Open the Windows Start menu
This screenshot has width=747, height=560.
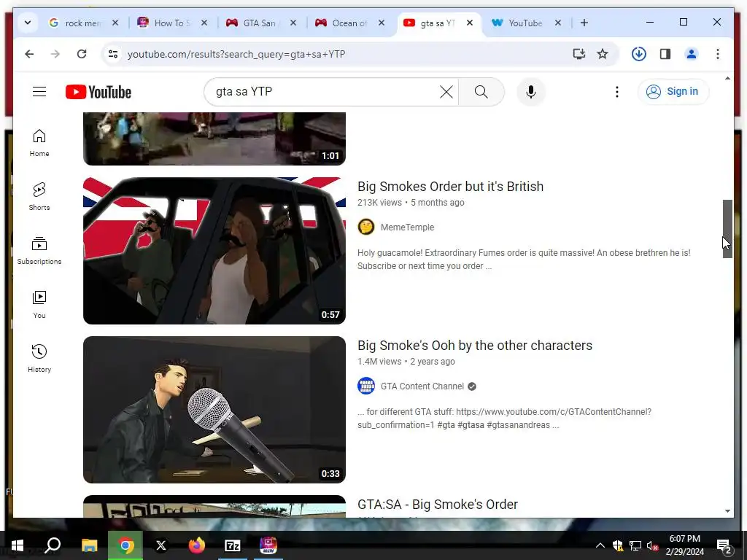coord(18,545)
